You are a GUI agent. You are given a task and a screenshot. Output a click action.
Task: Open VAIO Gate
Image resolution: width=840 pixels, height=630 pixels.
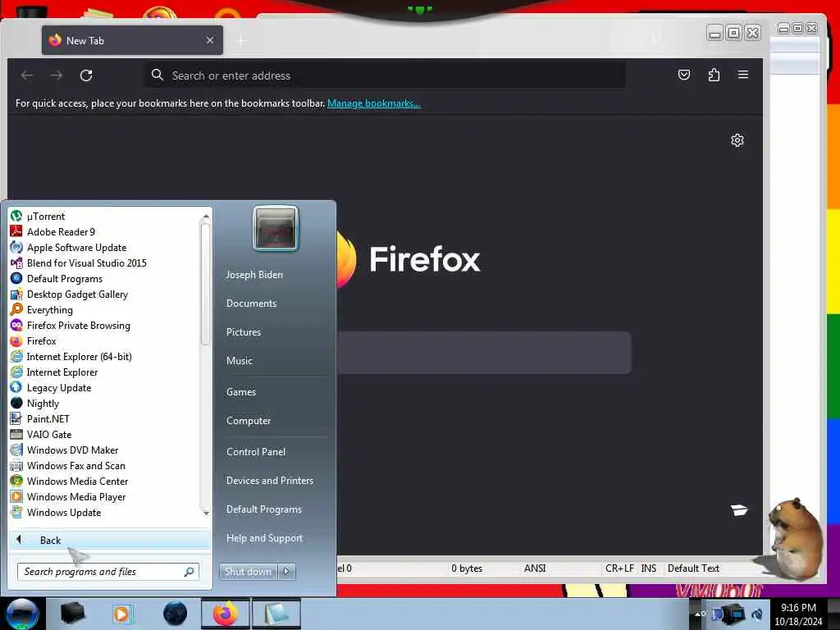click(x=48, y=435)
